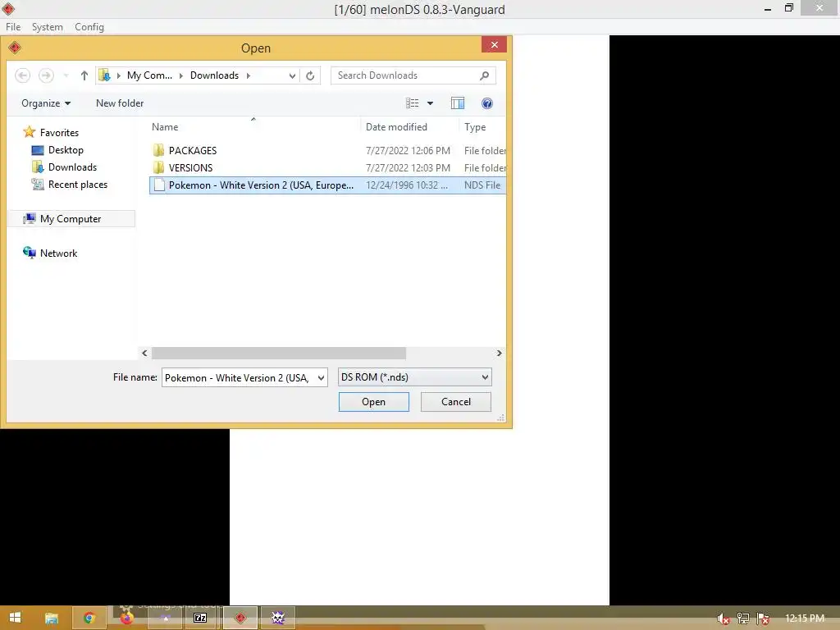The width and height of the screenshot is (840, 630).
Task: Refresh the Downloads folder listing
Action: (x=310, y=75)
